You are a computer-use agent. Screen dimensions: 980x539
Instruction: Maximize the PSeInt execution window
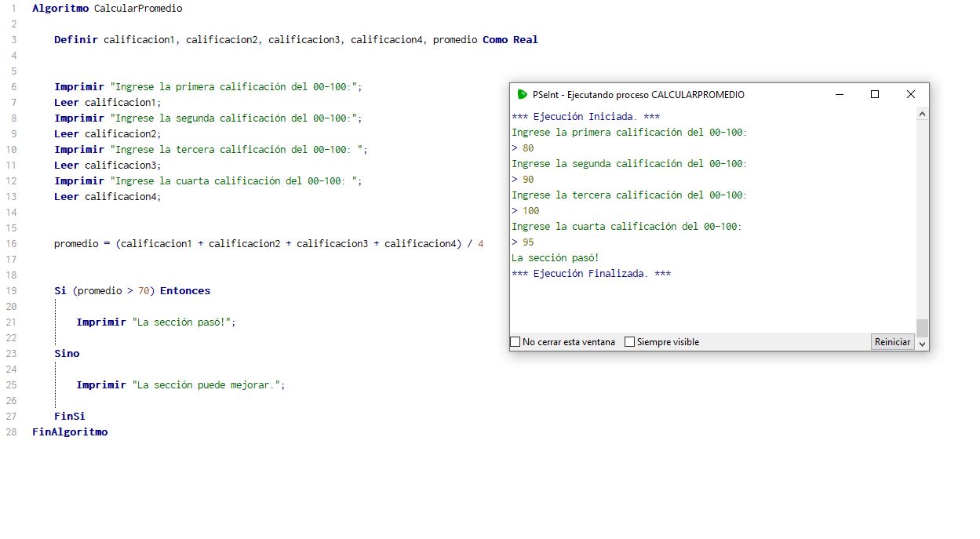(875, 94)
